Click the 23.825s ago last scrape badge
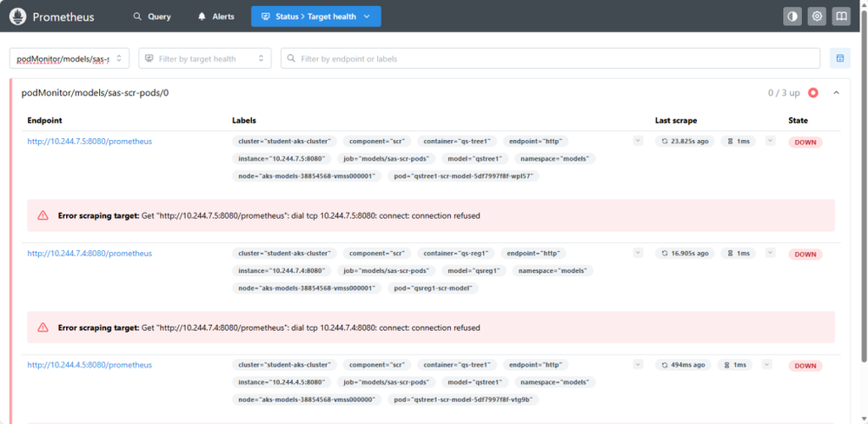The image size is (868, 424). point(685,141)
